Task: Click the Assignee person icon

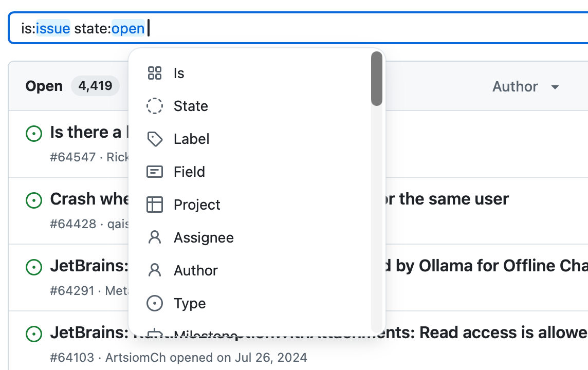Action: [x=155, y=237]
